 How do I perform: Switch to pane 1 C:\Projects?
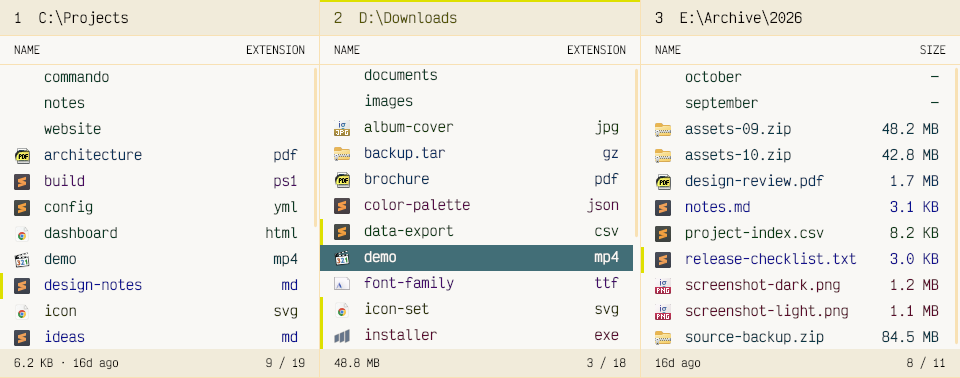pos(159,18)
